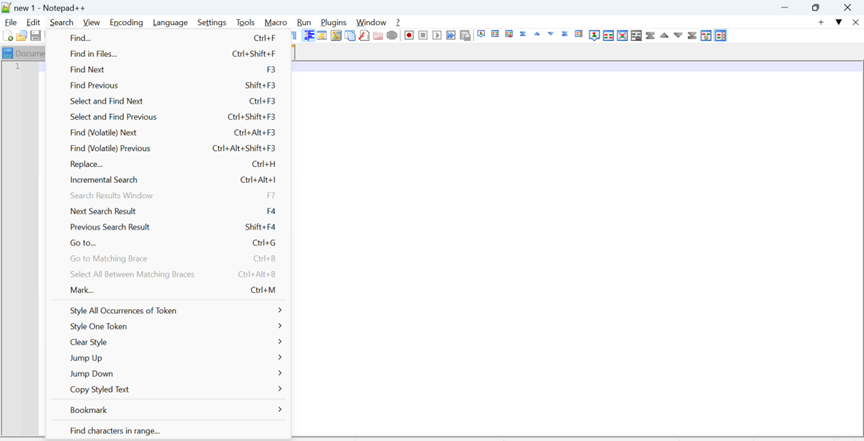Click the small blue up-triangle toolbar icon
The image size is (864, 441).
pyautogui.click(x=537, y=34)
